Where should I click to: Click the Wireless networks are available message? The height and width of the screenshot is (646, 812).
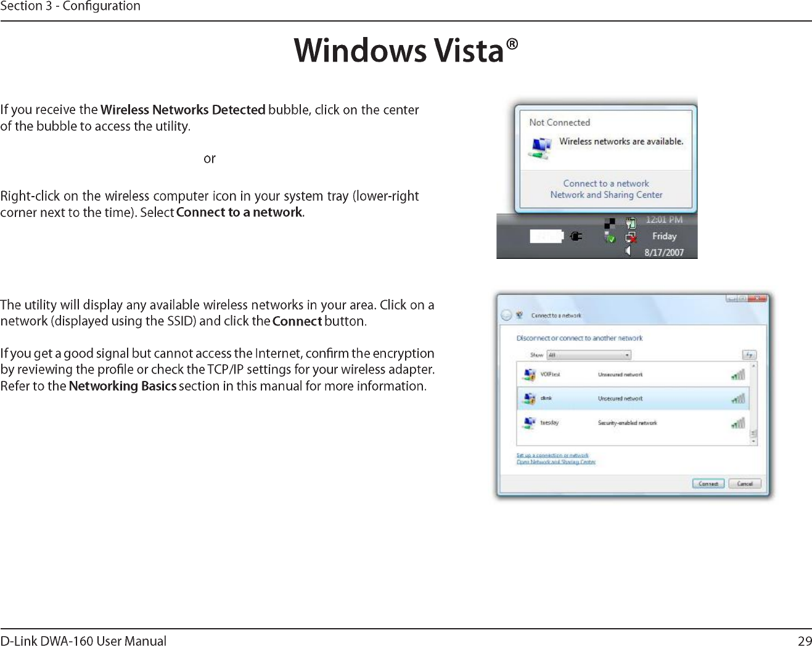(x=621, y=141)
